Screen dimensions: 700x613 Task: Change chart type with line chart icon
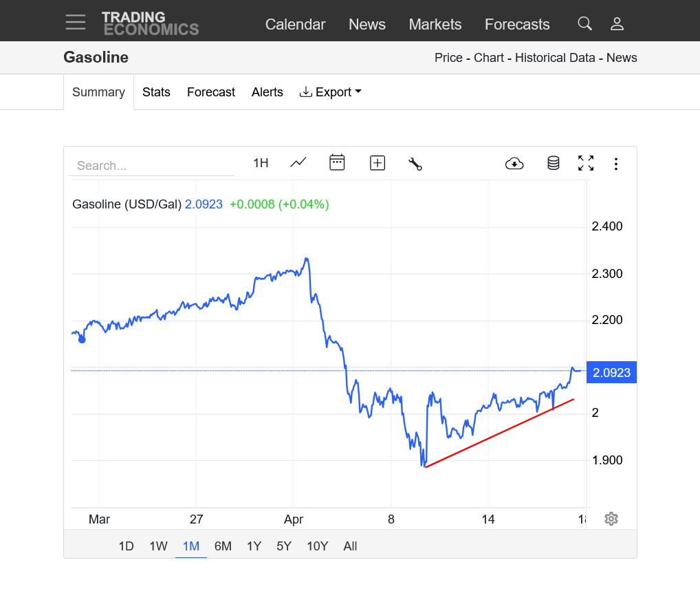pos(298,163)
